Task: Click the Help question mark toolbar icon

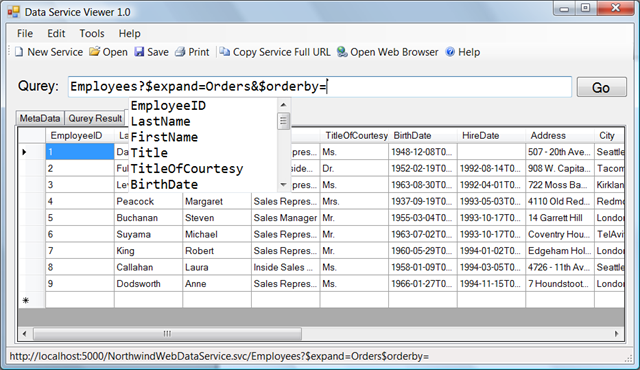Action: (450, 52)
